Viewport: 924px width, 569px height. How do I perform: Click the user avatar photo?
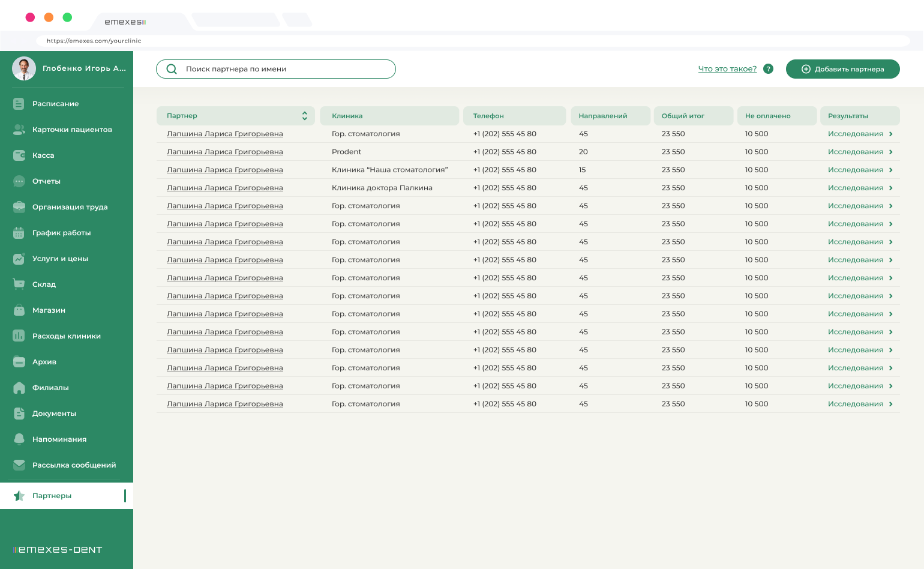pyautogui.click(x=24, y=68)
